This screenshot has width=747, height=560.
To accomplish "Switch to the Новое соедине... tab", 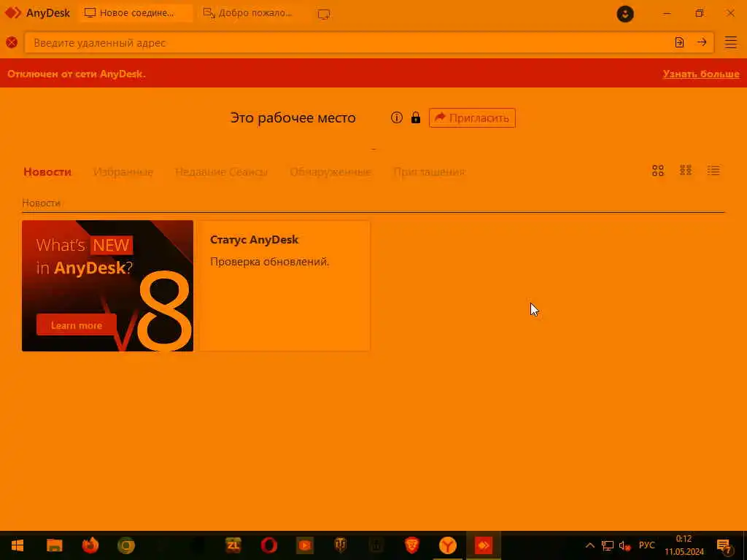I will [136, 13].
